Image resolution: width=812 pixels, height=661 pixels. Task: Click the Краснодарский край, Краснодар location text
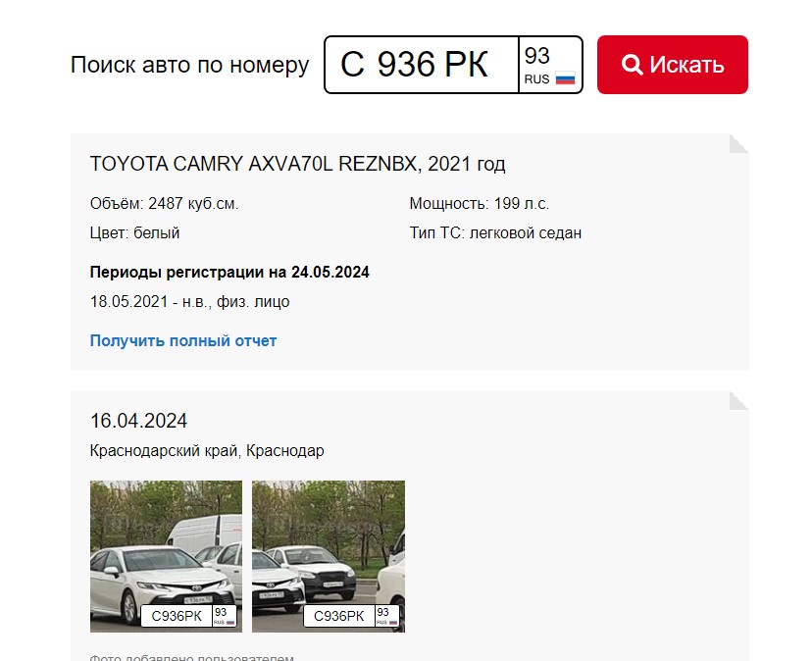point(207,451)
